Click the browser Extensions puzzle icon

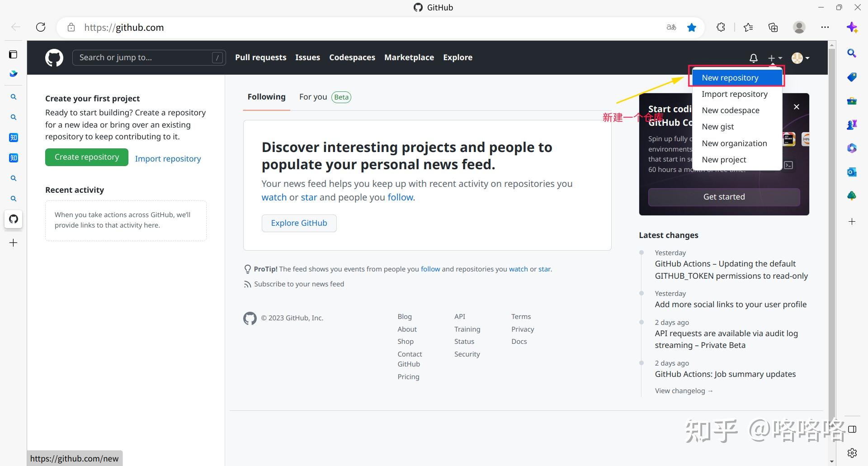tap(721, 27)
